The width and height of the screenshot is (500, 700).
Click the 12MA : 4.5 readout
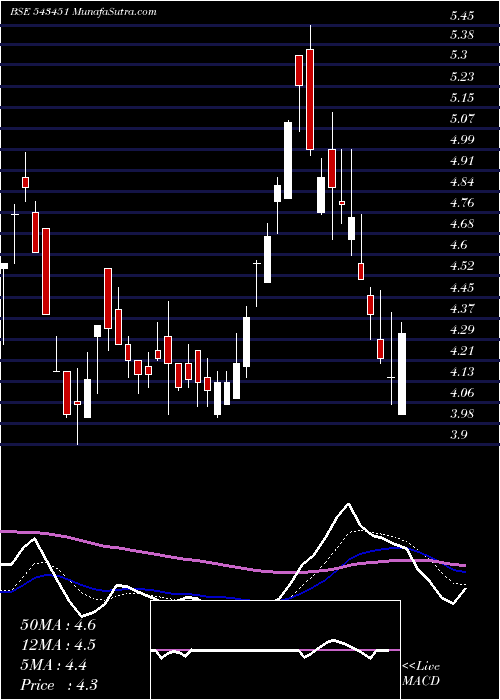pos(58,645)
